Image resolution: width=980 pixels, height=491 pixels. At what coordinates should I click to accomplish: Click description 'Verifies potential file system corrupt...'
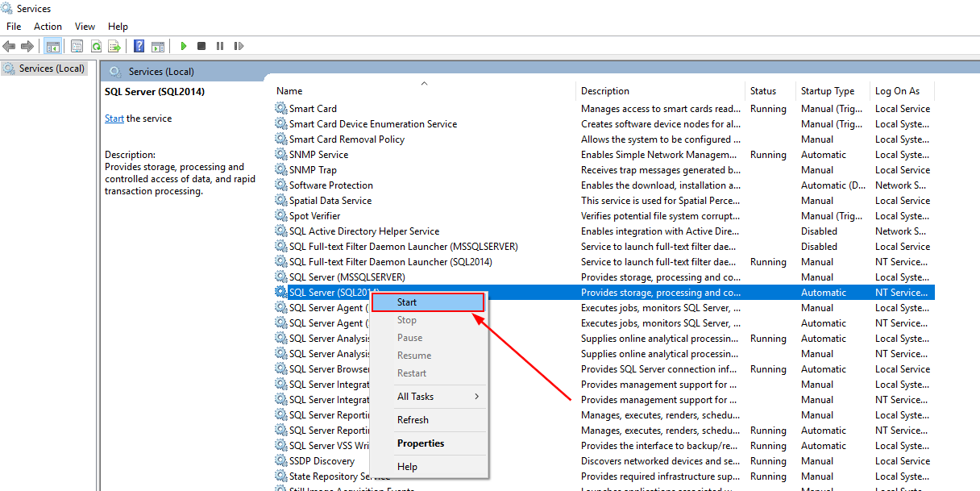(661, 216)
